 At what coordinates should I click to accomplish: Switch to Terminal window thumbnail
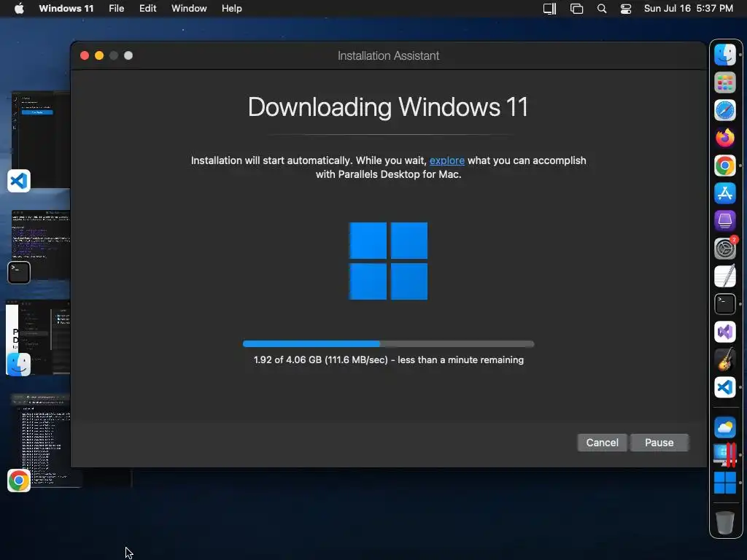41,245
